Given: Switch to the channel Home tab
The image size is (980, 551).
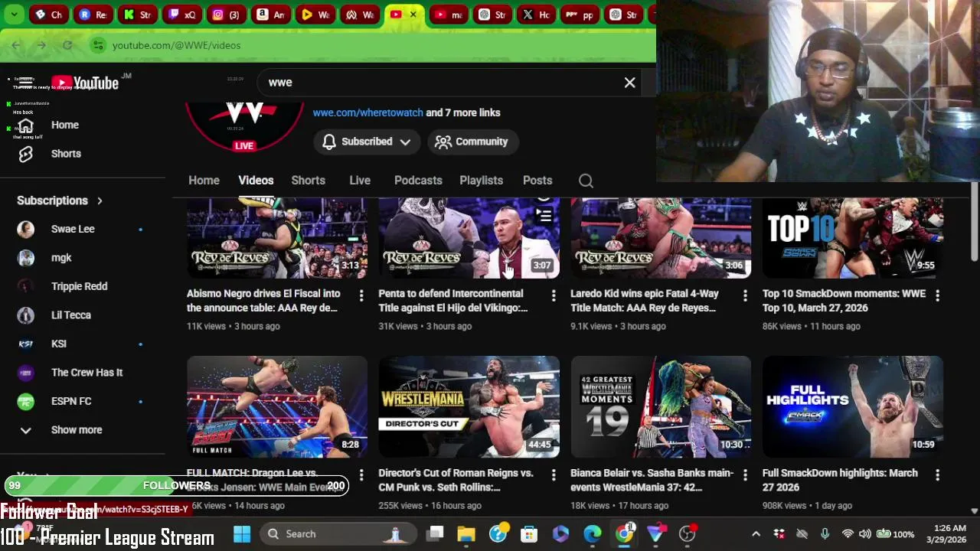Looking at the screenshot, I should [204, 181].
